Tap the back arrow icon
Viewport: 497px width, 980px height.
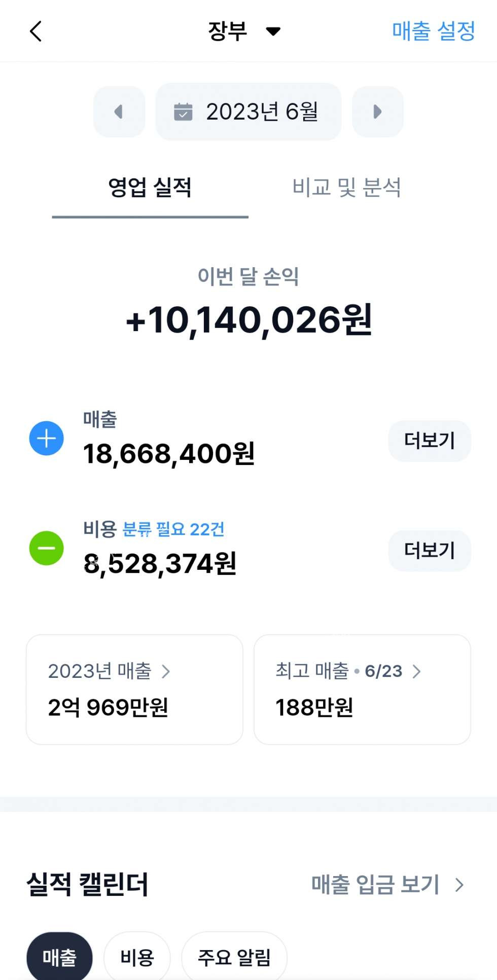point(35,31)
